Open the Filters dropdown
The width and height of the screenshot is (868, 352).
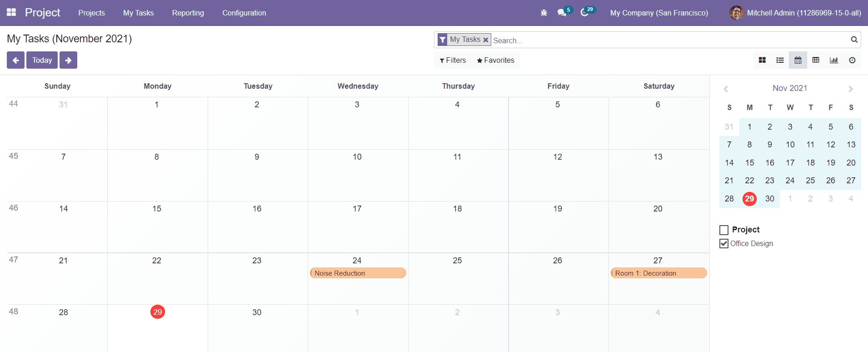click(453, 60)
